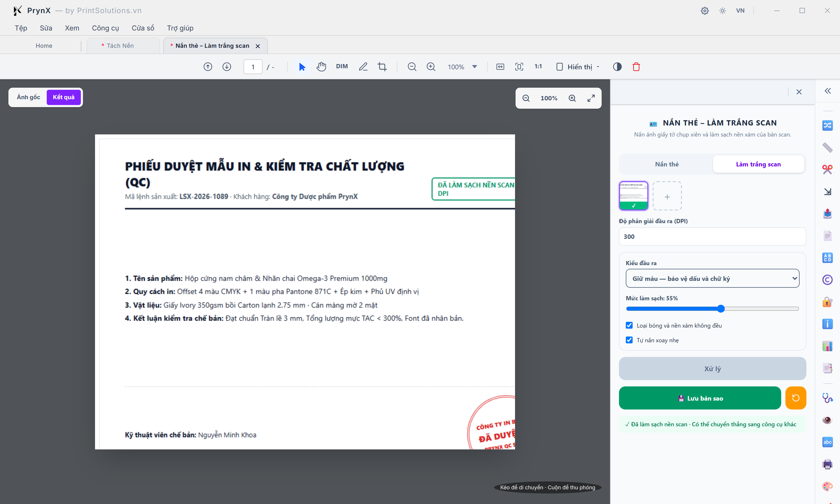Zoom out from the main toolbar
This screenshot has width=840, height=504.
coord(412,67)
